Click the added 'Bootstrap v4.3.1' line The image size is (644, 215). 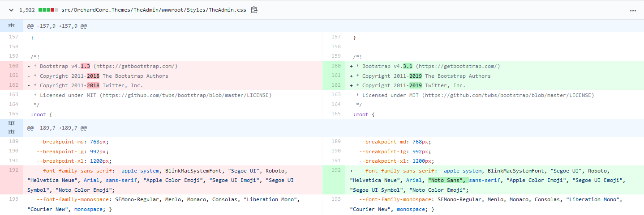click(494, 66)
